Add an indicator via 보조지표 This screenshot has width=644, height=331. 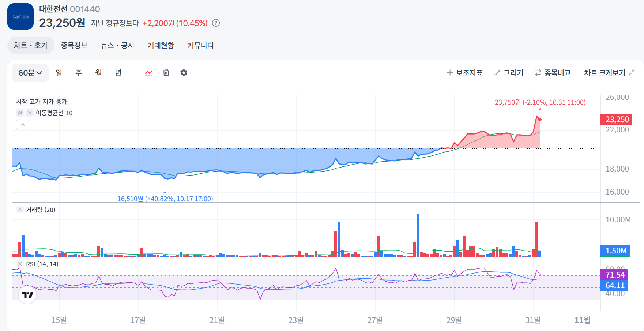tap(464, 73)
